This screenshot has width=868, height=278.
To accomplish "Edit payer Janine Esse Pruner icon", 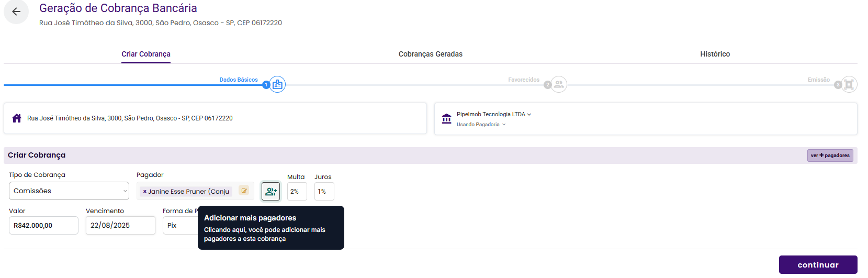I will 244,191.
